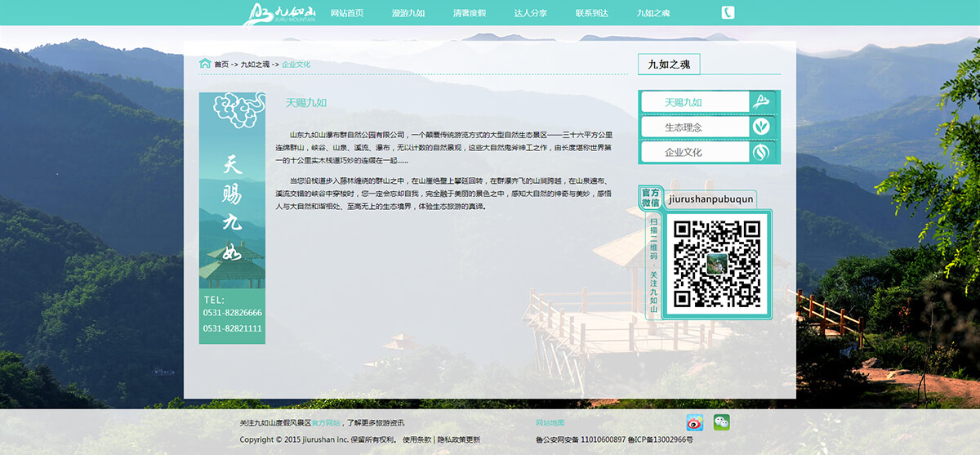980x455 pixels.
Task: Click the home icon in breadcrumb
Action: coord(205,64)
